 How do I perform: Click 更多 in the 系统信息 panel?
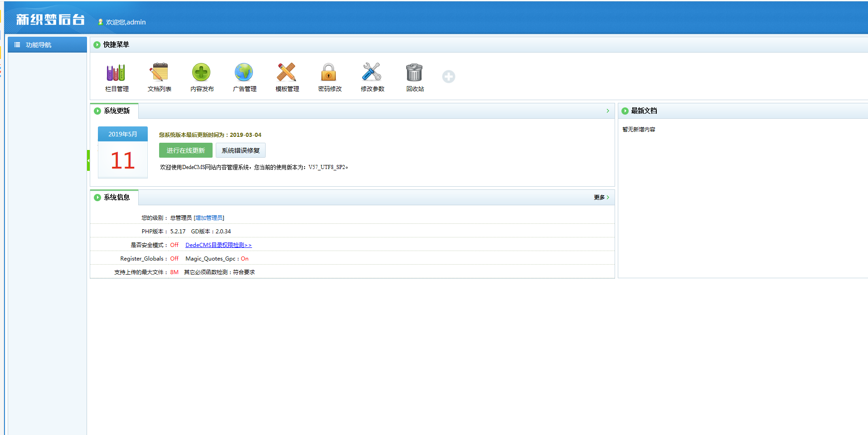[x=601, y=198]
